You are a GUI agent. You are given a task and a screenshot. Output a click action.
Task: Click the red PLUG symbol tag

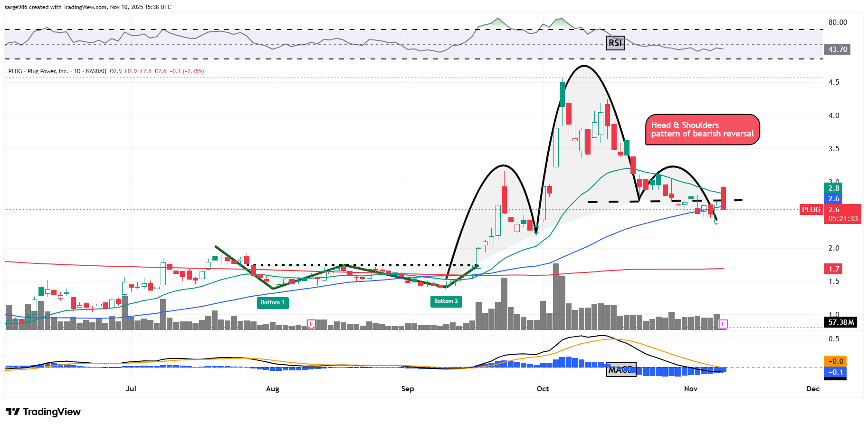tap(811, 210)
